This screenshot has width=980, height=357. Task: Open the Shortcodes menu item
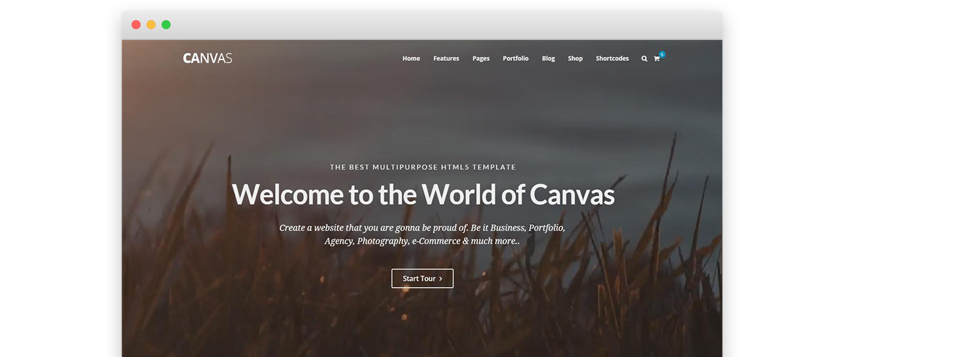point(612,59)
